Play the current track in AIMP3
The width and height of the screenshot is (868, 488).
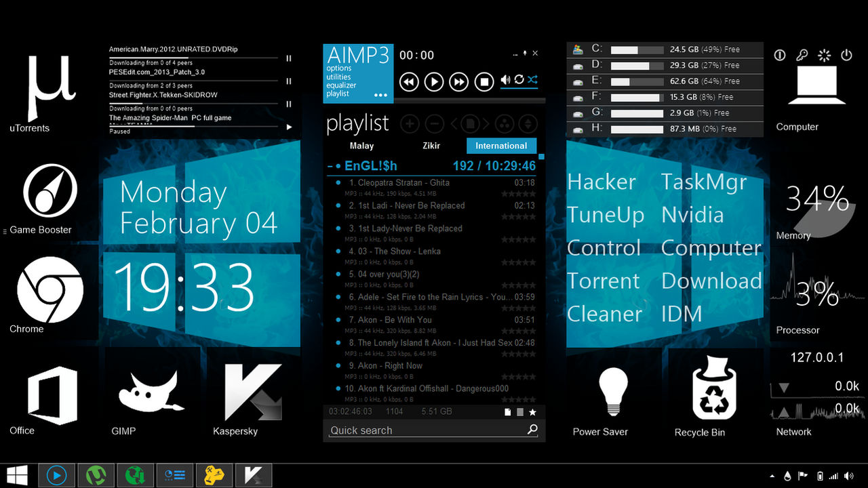coord(434,82)
